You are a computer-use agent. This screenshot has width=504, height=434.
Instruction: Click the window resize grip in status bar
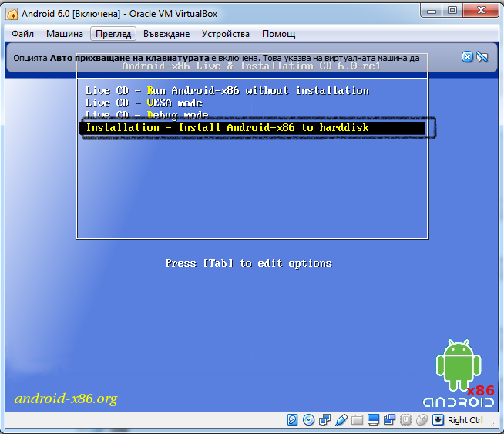[494, 423]
